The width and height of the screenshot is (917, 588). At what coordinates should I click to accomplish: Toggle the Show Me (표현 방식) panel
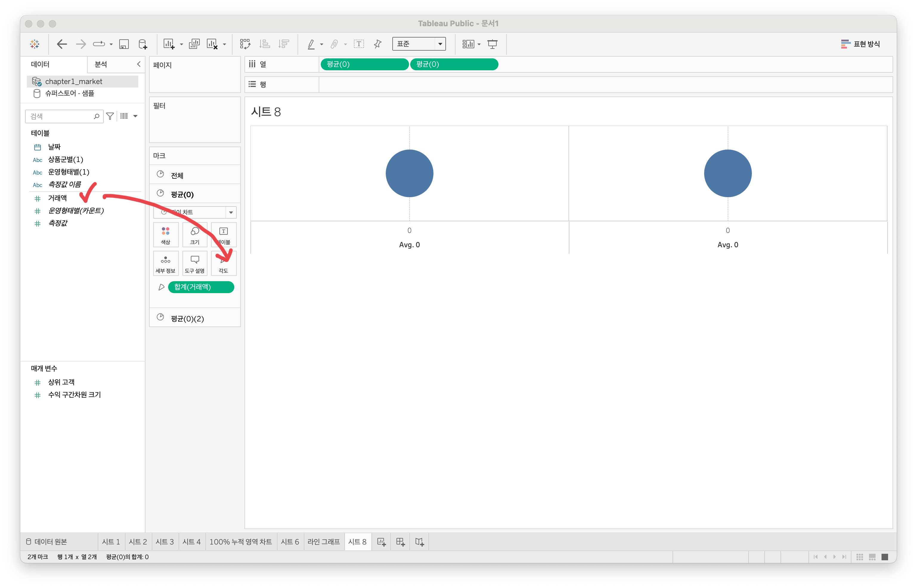coord(860,44)
